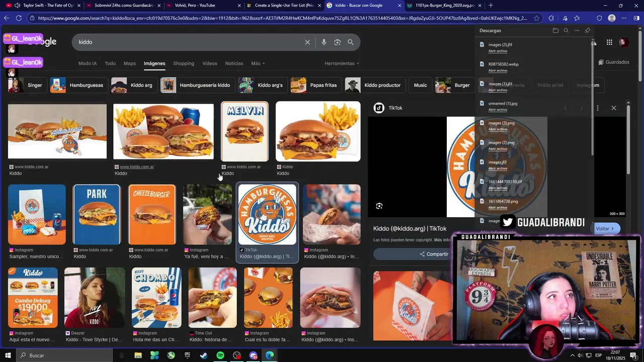644x362 pixels.
Task: Open file images (2).jfif link
Action: 498,51
